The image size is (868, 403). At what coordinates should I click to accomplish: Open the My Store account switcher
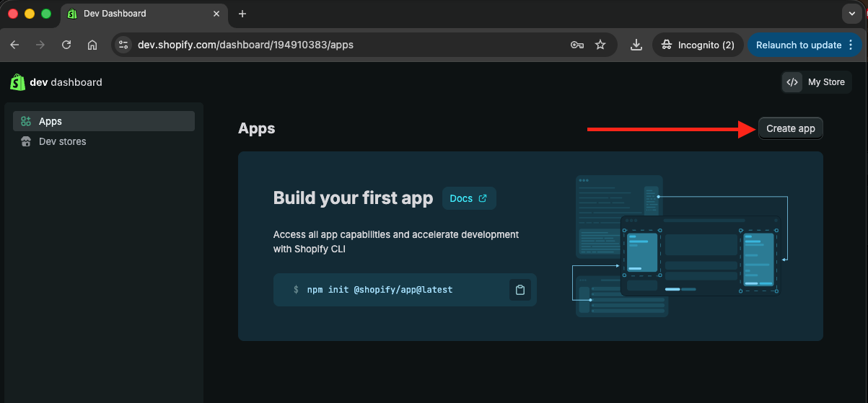(816, 82)
